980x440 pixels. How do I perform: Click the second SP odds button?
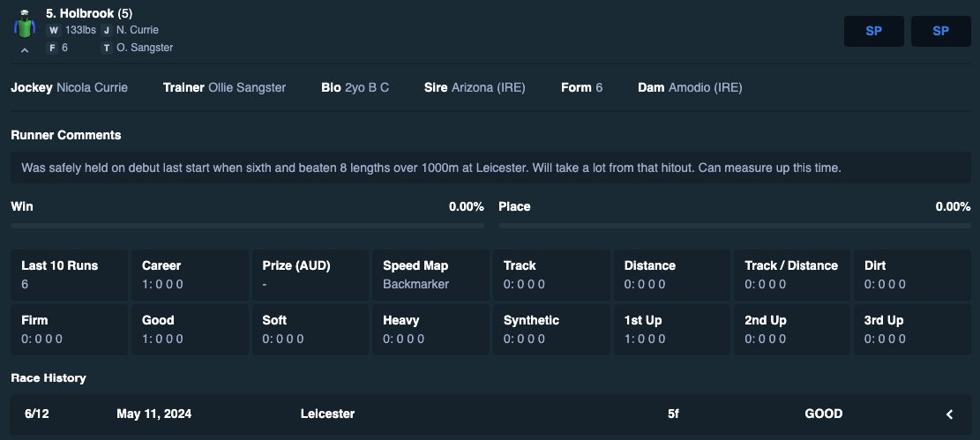(x=940, y=31)
